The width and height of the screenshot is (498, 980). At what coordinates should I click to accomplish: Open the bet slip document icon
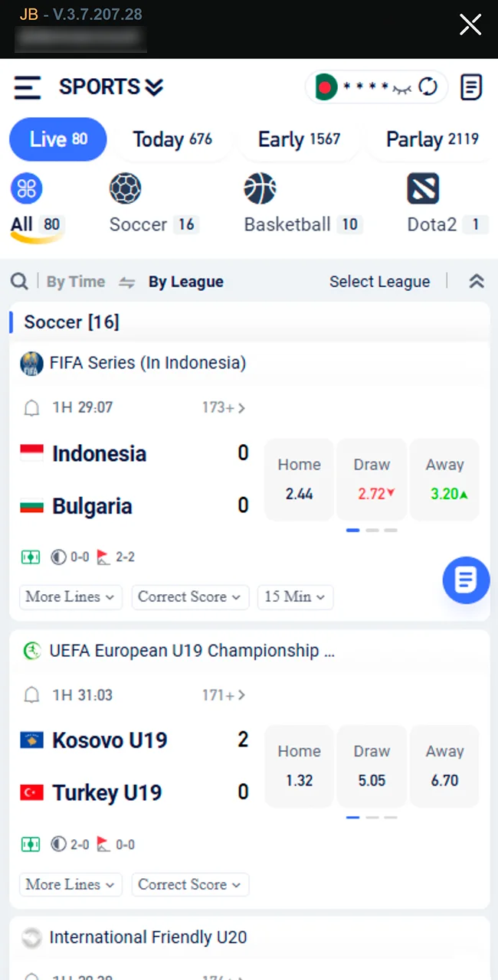coord(471,87)
